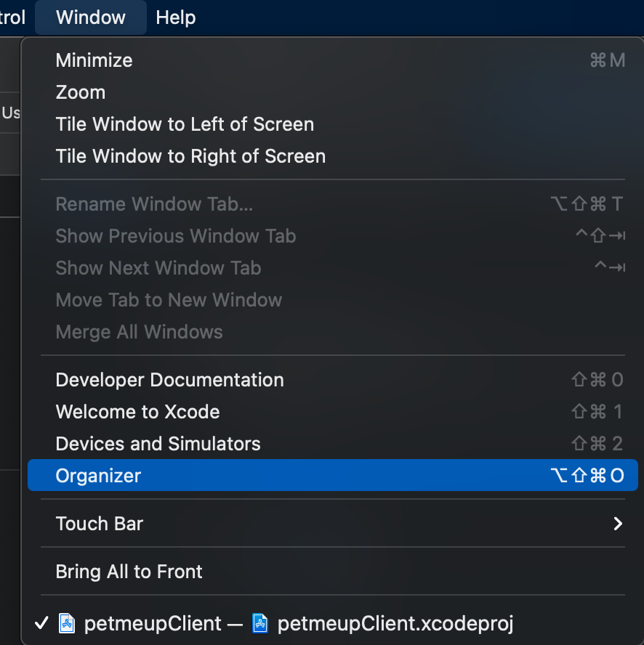Click the petmeupClient.xcodeproj file icon
This screenshot has width=644, height=645.
[260, 624]
